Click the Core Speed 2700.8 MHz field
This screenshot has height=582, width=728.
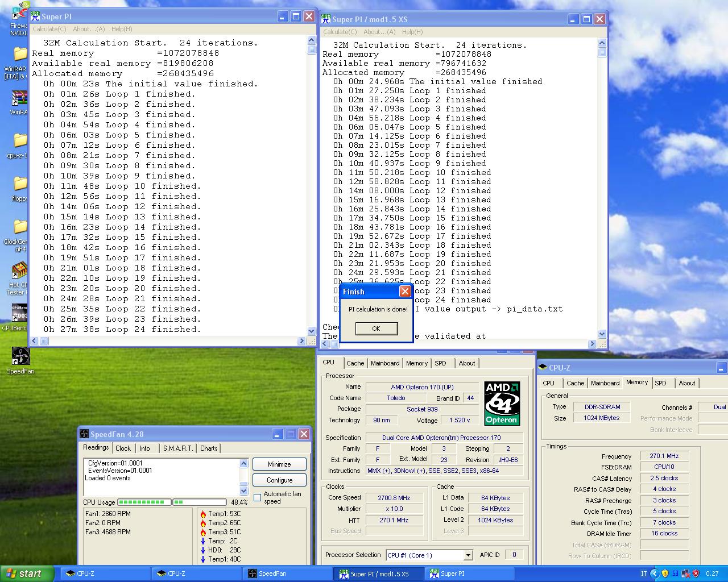point(394,498)
